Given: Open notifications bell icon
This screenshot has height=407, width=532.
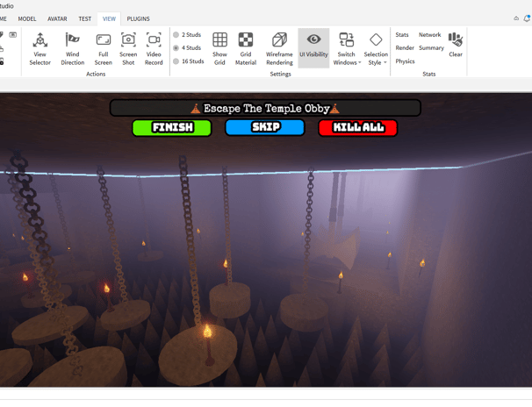Looking at the screenshot, I should (527, 18).
